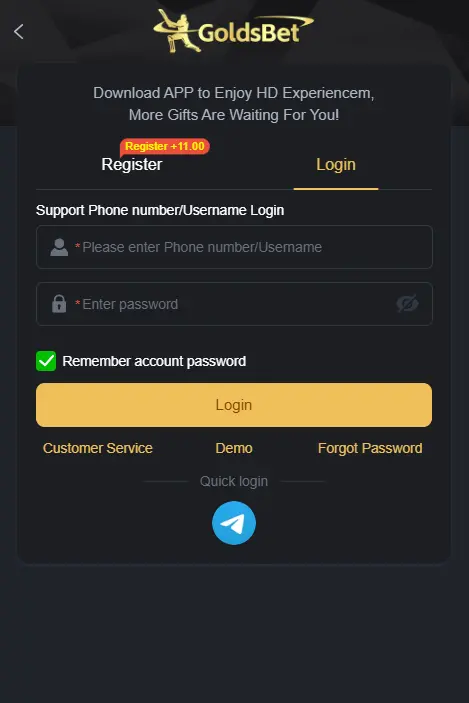469x703 pixels.
Task: Open the Customer Service link
Action: (98, 448)
